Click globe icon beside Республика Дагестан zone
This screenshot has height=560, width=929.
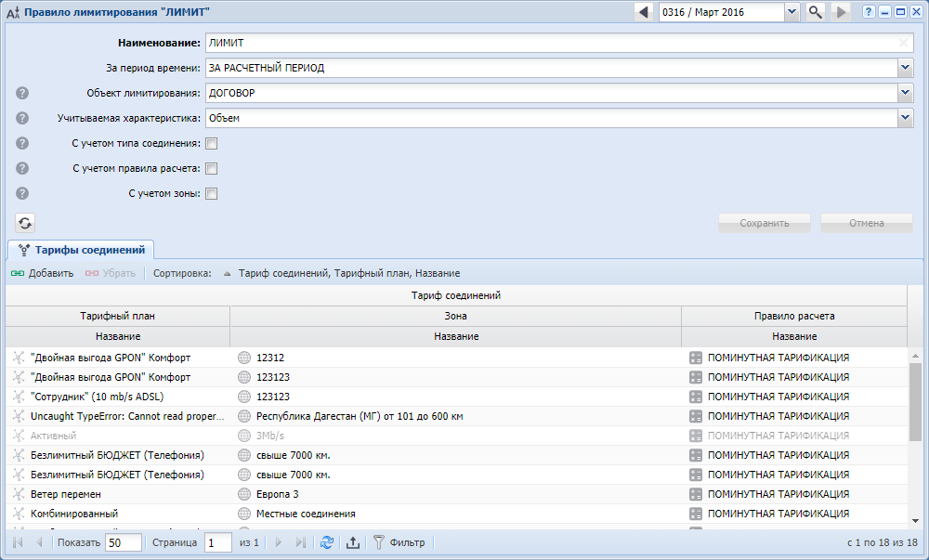pyautogui.click(x=244, y=416)
